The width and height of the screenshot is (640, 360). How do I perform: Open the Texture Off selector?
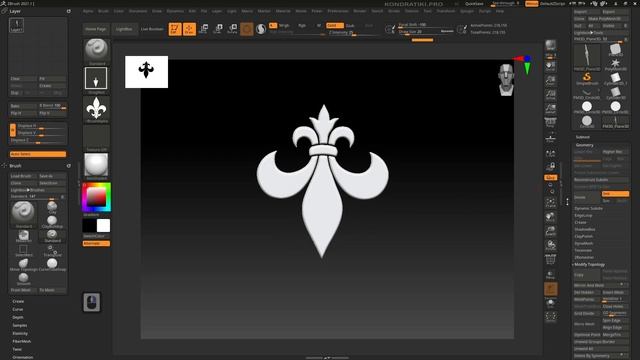[x=96, y=138]
